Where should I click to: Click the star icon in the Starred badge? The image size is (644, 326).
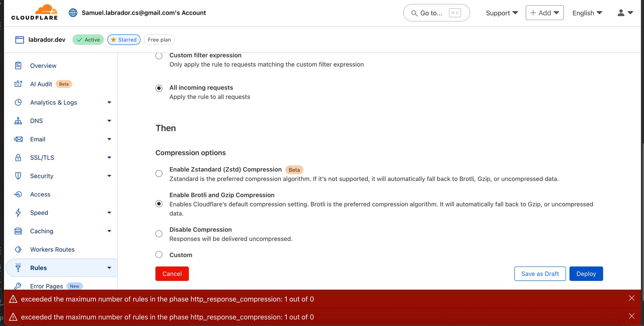(x=113, y=40)
